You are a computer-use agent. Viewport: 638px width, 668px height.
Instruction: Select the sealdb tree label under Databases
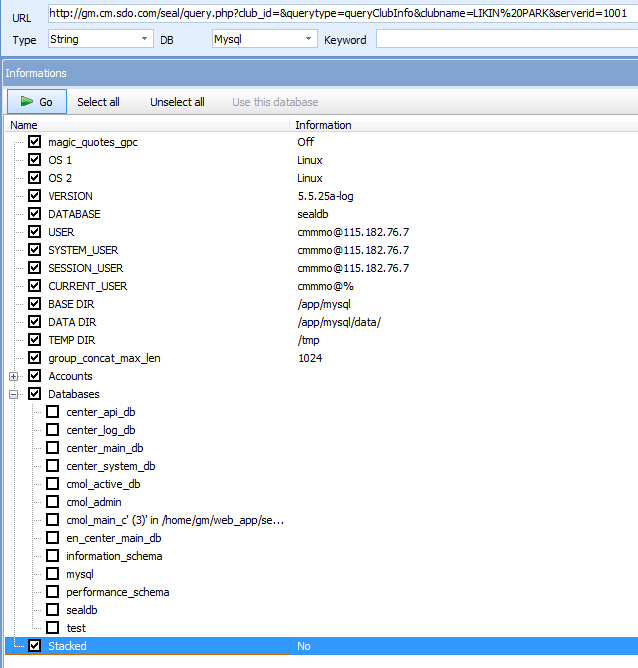coord(82,610)
